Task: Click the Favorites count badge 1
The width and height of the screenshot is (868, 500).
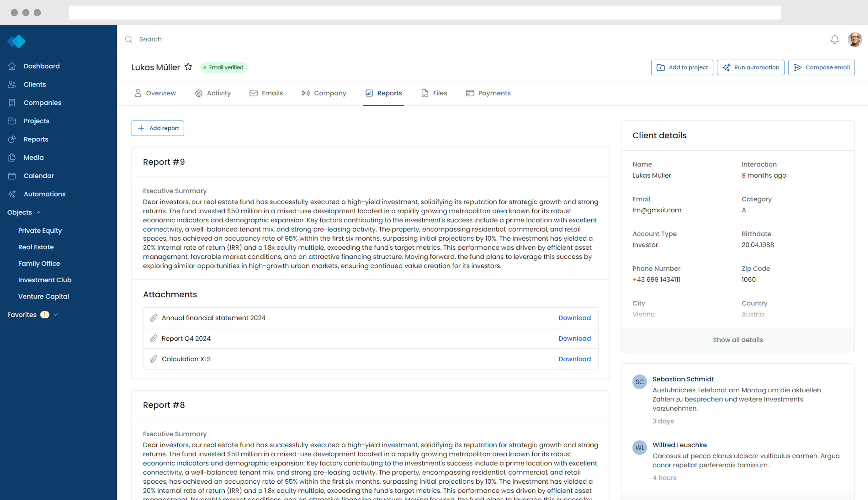Action: (45, 315)
